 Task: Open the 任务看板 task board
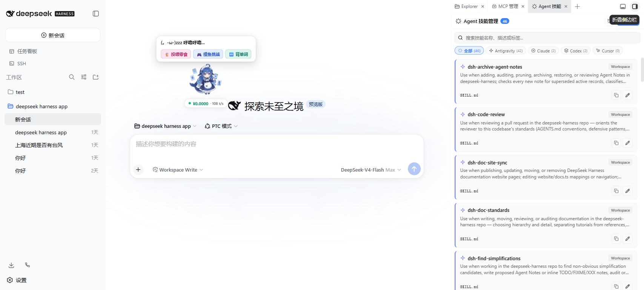(23, 51)
